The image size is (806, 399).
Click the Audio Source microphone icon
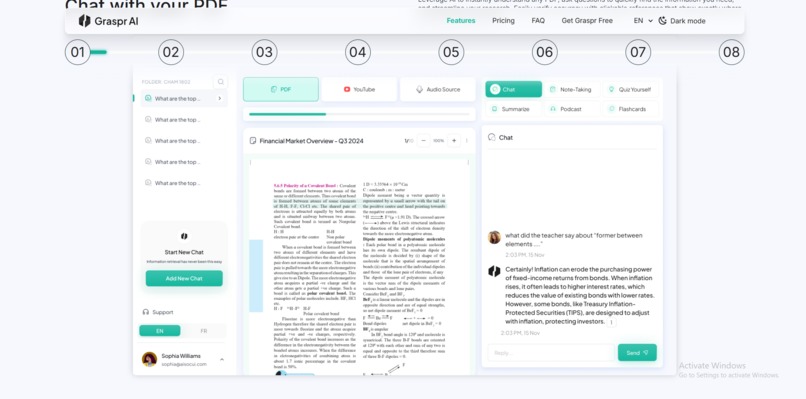(419, 89)
